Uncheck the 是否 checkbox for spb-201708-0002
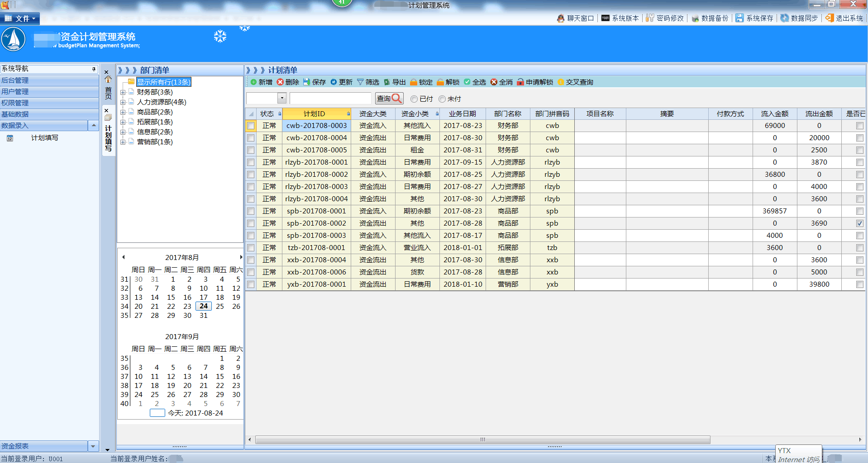868x463 pixels. click(x=860, y=223)
